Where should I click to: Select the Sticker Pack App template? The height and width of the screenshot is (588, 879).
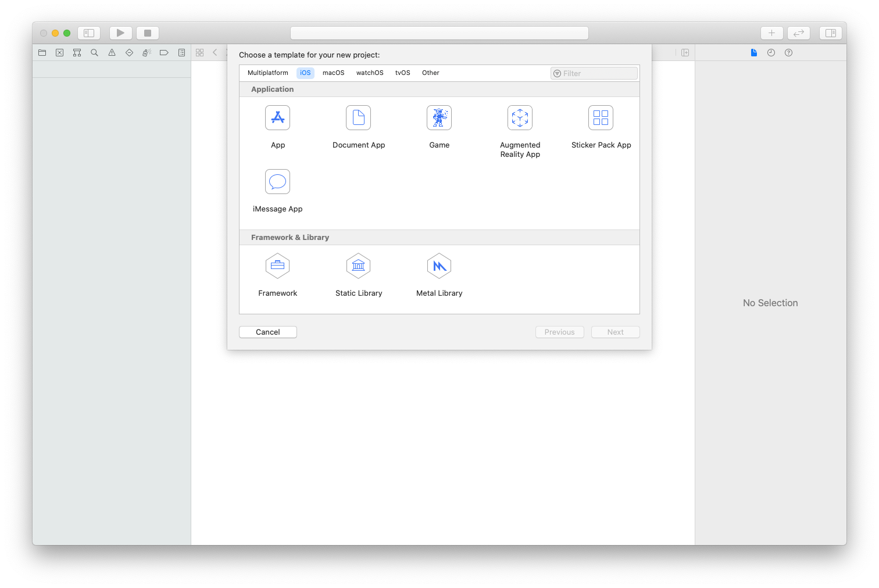click(x=601, y=128)
